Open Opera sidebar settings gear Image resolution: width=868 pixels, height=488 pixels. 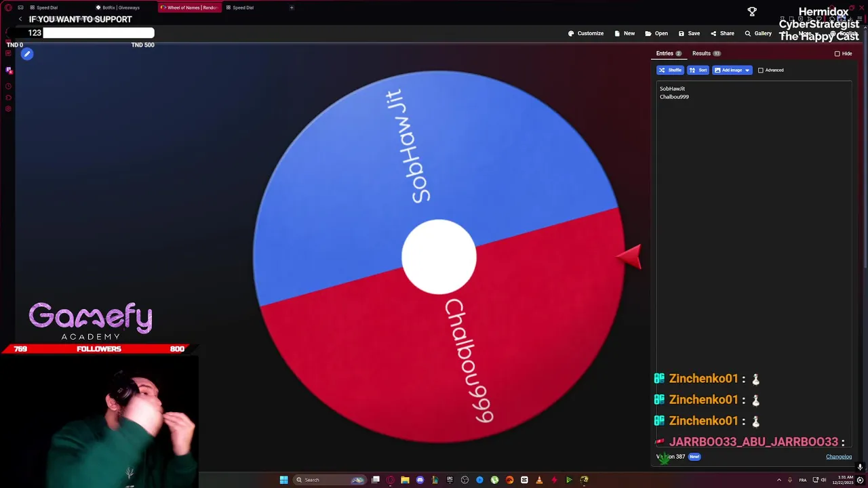8,108
